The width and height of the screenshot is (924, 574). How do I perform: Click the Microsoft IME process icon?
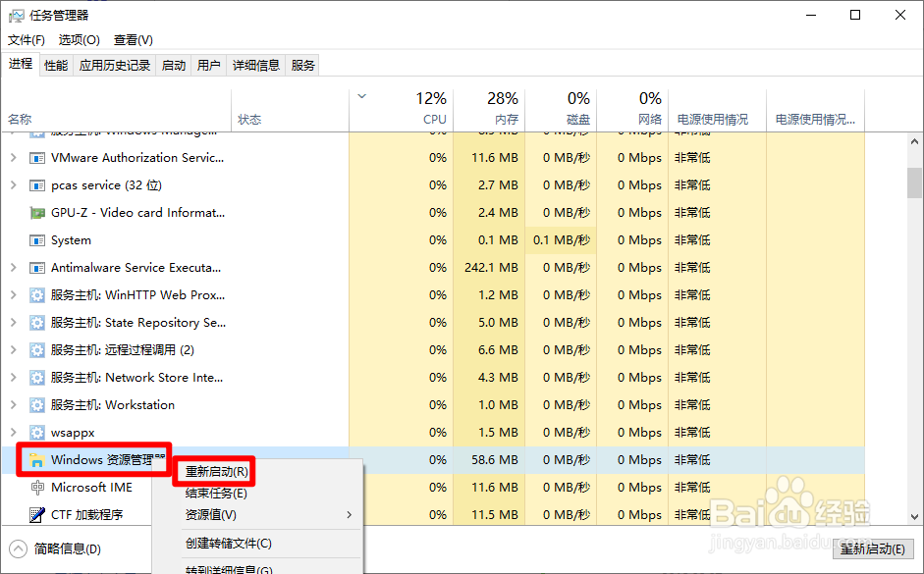(x=37, y=488)
